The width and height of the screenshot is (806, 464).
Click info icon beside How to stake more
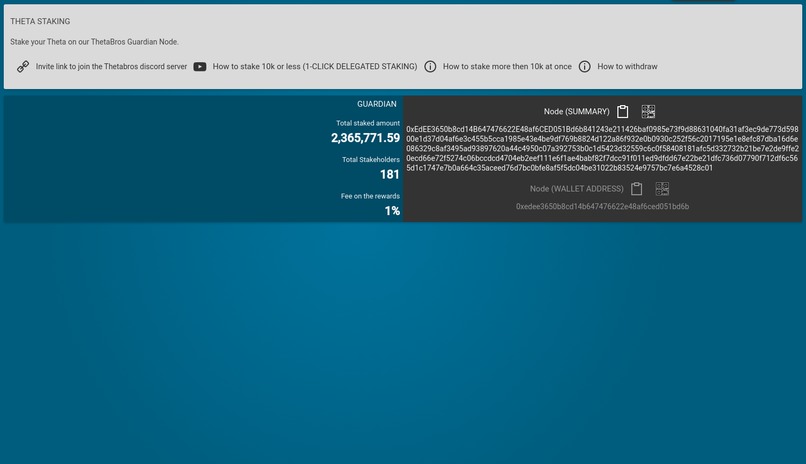430,66
